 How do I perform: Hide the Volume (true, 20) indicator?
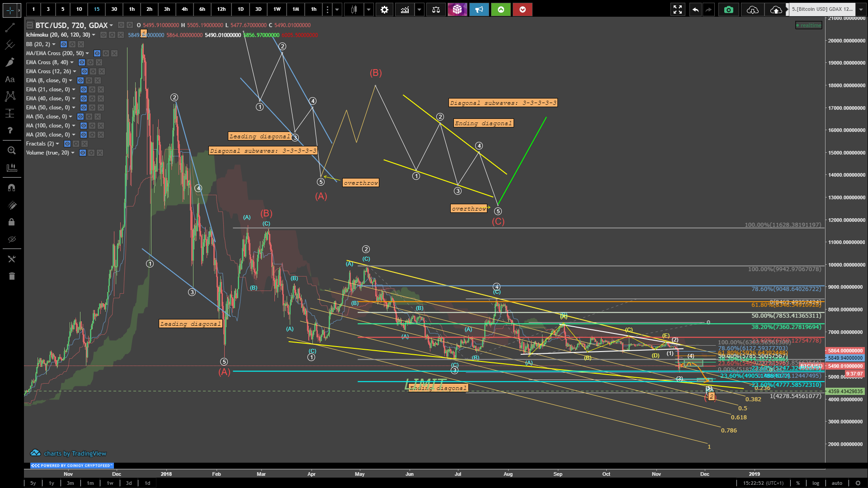[83, 153]
